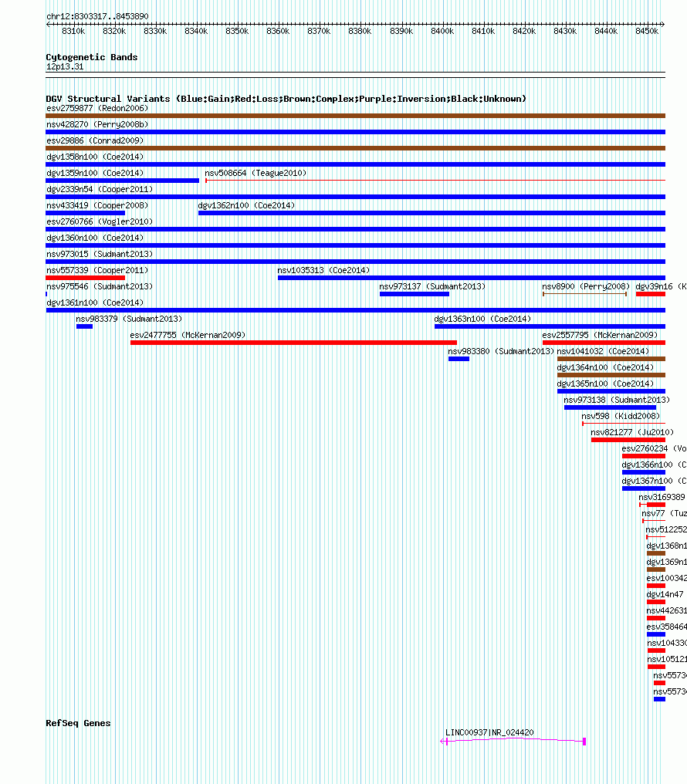Open dgv1362n100 (Coe2014) variant label
This screenshot has width=687, height=784.
[246, 205]
